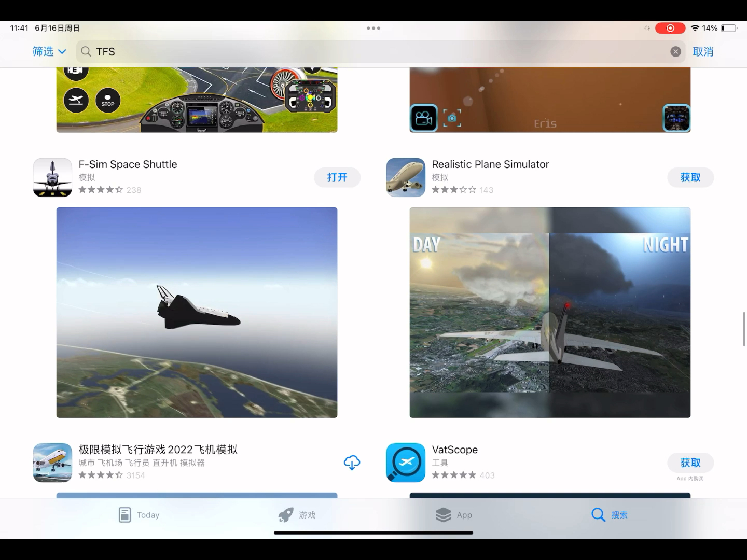This screenshot has height=560, width=747.
Task: Clear the TFS search text
Action: 675,51
